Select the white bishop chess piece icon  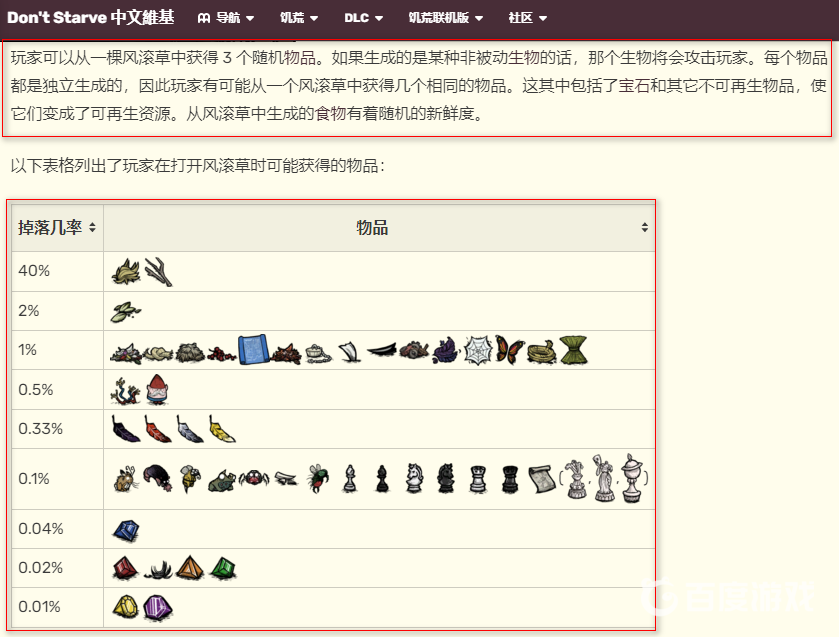pos(350,479)
